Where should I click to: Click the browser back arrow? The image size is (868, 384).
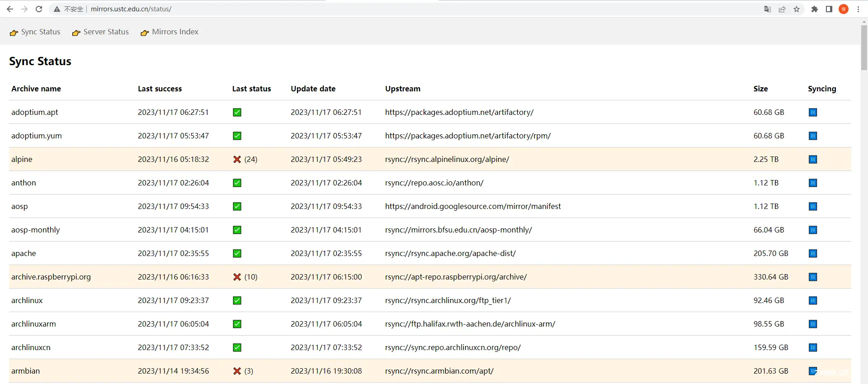click(10, 9)
